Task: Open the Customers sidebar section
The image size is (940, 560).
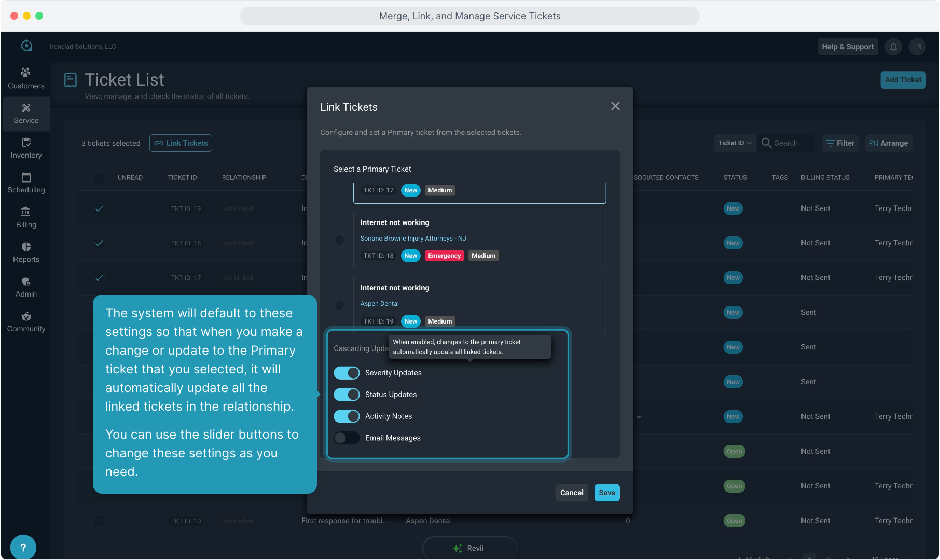Action: click(26, 79)
